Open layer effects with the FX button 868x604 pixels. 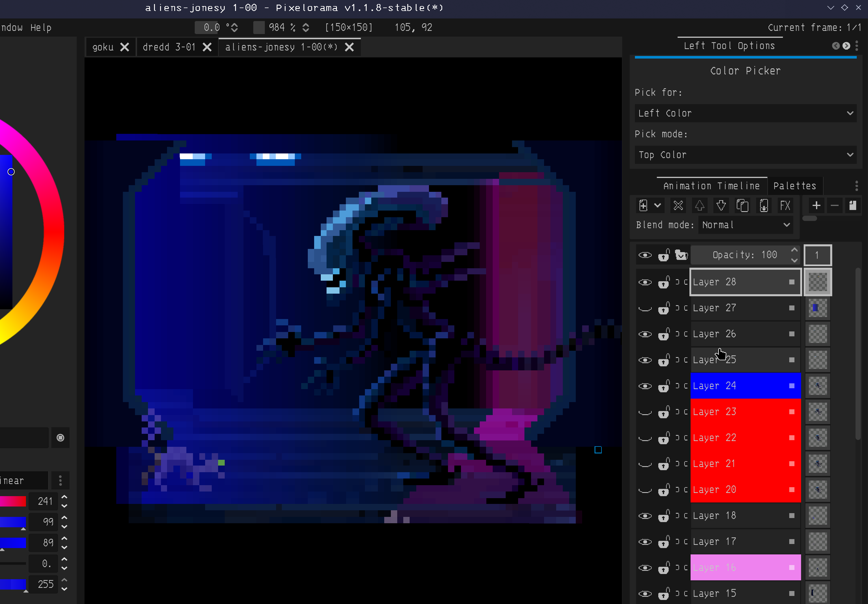tap(785, 205)
